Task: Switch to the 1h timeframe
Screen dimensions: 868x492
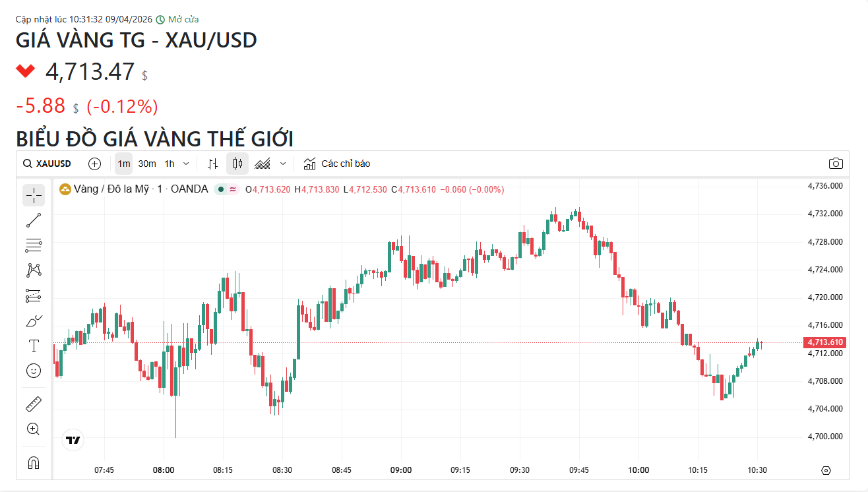Action: pos(170,164)
